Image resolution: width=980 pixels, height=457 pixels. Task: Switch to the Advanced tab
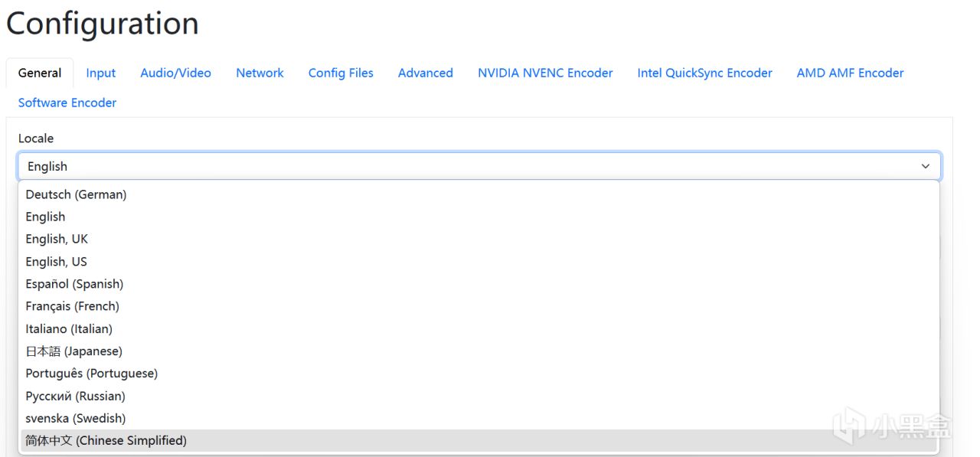click(425, 73)
